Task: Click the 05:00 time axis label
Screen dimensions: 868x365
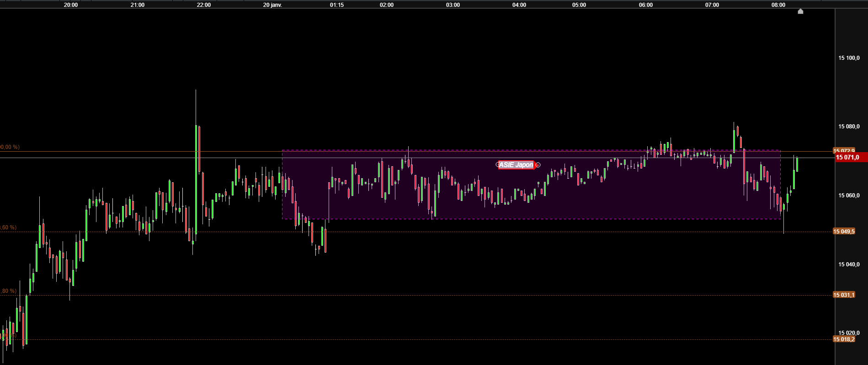Action: (x=579, y=5)
